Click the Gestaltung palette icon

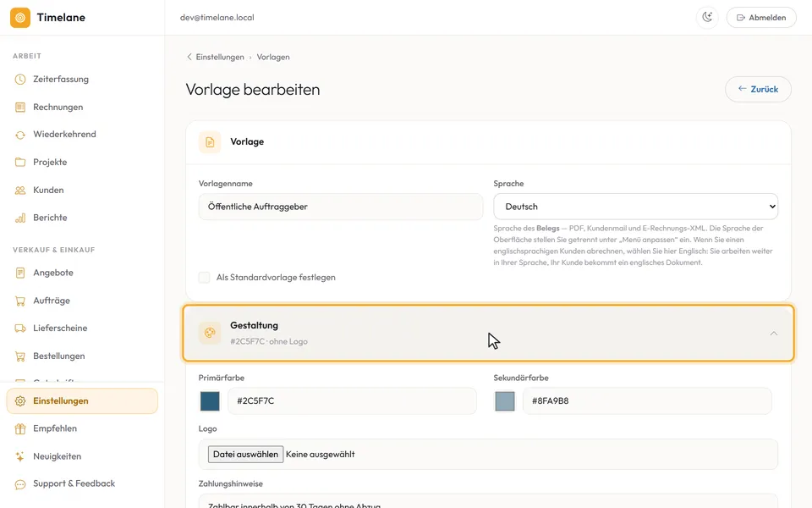[210, 333]
